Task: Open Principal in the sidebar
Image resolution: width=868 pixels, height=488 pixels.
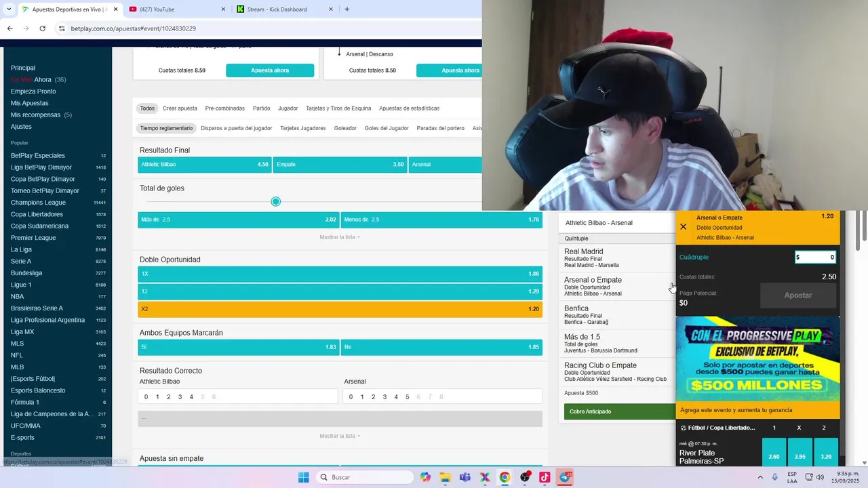Action: coord(23,68)
